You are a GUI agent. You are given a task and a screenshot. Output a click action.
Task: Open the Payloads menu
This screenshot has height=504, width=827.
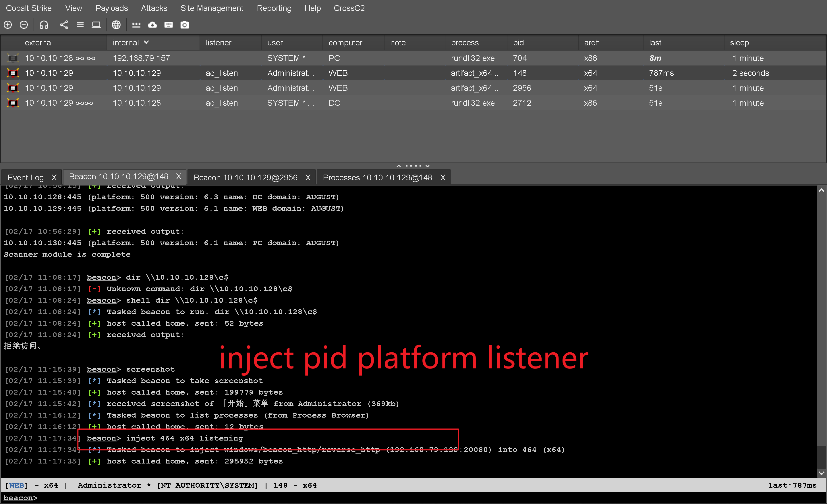tap(111, 8)
